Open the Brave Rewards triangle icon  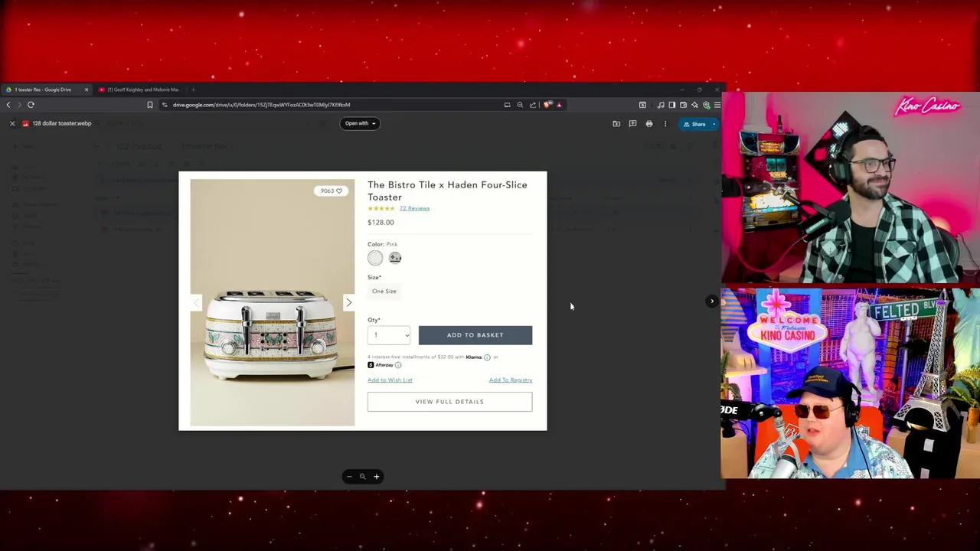pos(559,105)
